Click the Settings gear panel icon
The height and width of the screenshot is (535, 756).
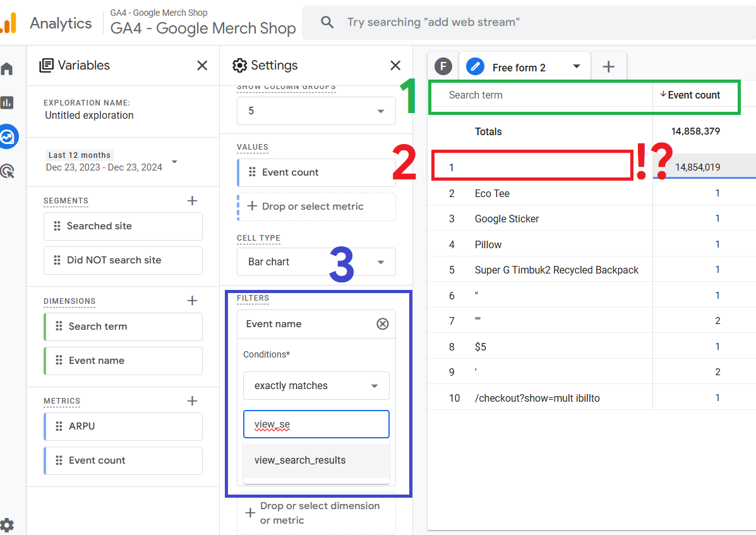coord(239,66)
